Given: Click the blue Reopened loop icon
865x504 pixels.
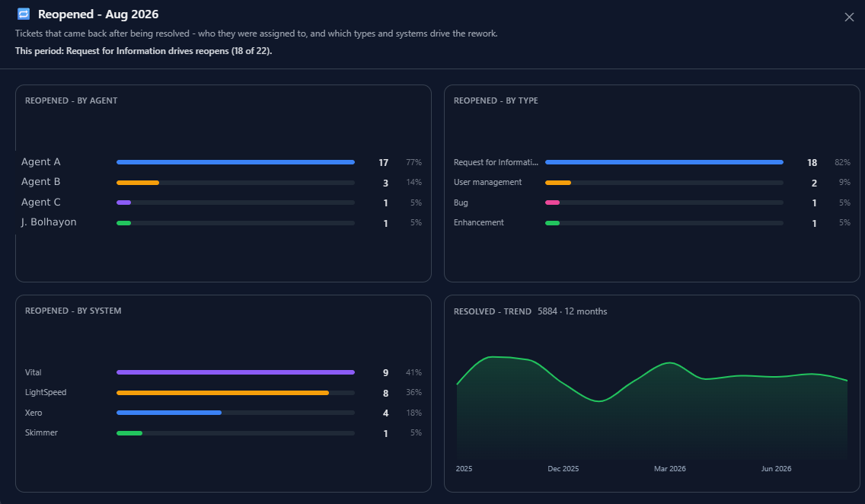Looking at the screenshot, I should [24, 14].
